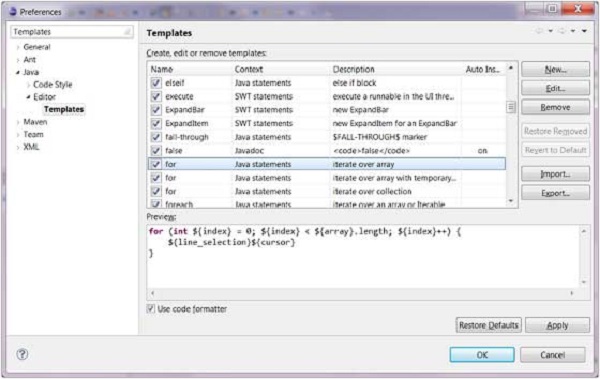Expand the Ant tree node
This screenshot has width=600, height=379.
tap(18, 60)
